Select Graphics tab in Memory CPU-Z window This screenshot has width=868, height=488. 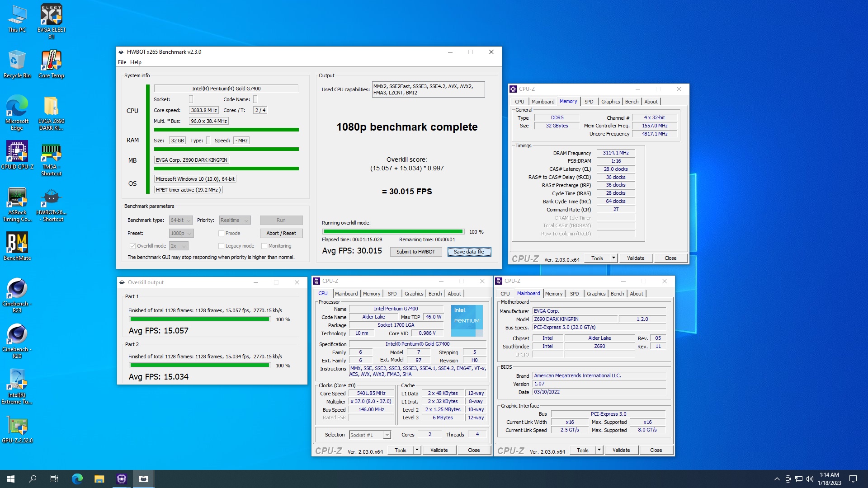pos(610,102)
